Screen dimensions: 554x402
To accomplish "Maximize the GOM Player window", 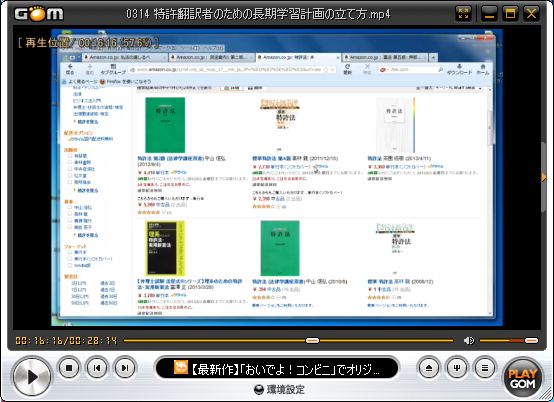I will (x=510, y=14).
